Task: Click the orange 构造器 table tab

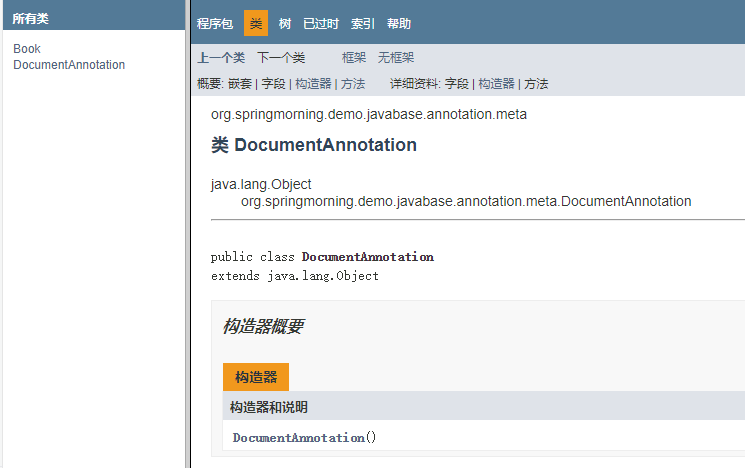Action: 256,377
